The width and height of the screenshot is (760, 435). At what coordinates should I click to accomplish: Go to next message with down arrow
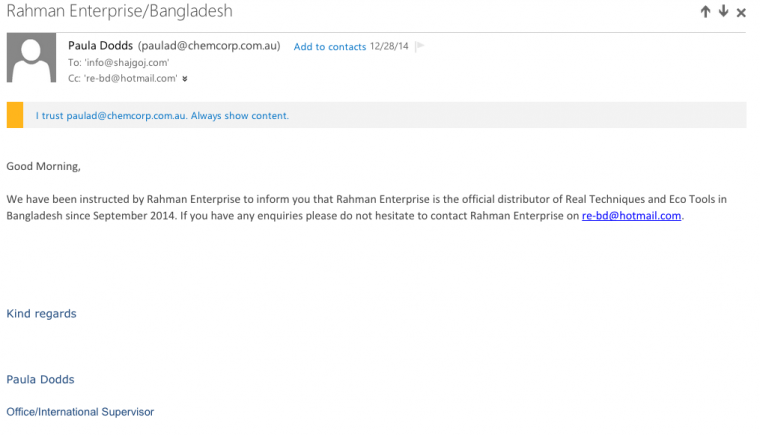point(723,12)
